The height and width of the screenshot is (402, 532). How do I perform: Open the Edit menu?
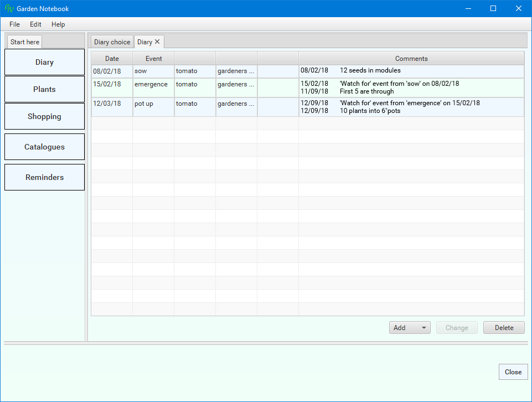pos(35,24)
